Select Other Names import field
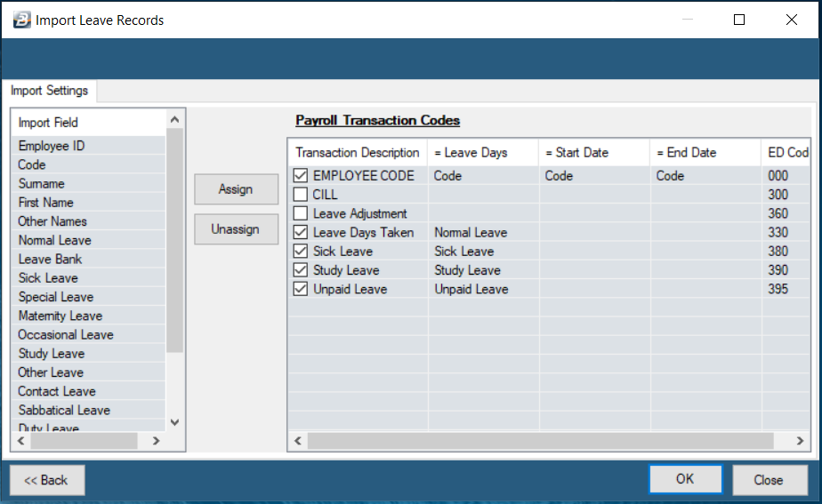 [x=89, y=221]
